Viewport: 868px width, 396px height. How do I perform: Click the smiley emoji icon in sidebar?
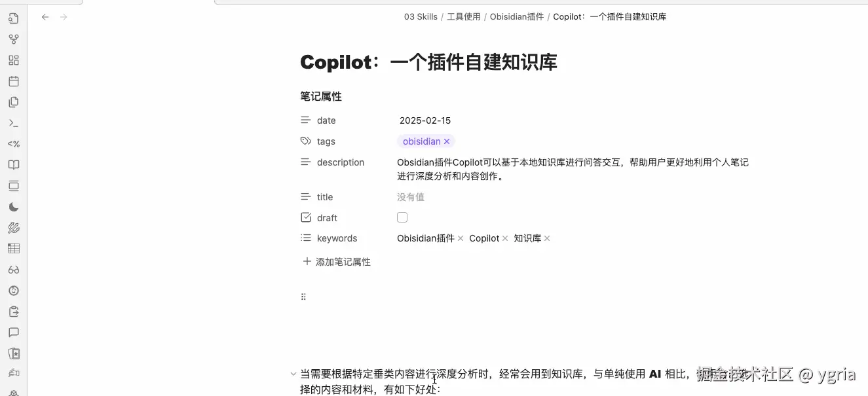pyautogui.click(x=14, y=290)
